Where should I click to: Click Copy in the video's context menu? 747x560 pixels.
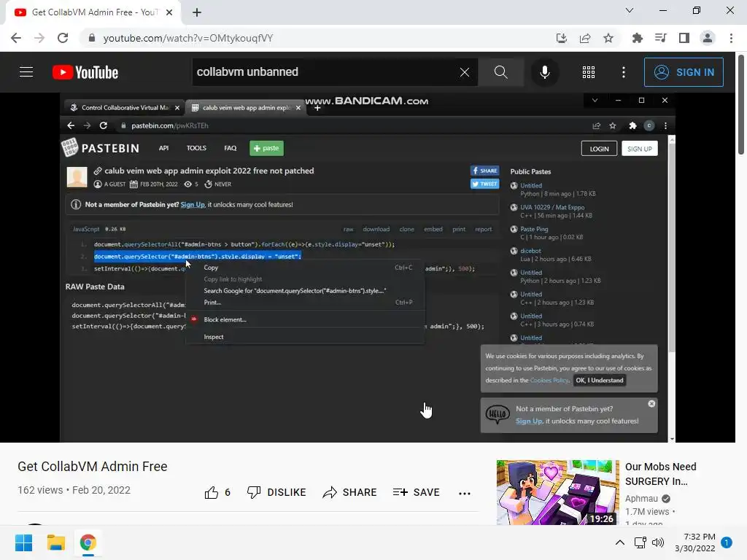(x=211, y=268)
